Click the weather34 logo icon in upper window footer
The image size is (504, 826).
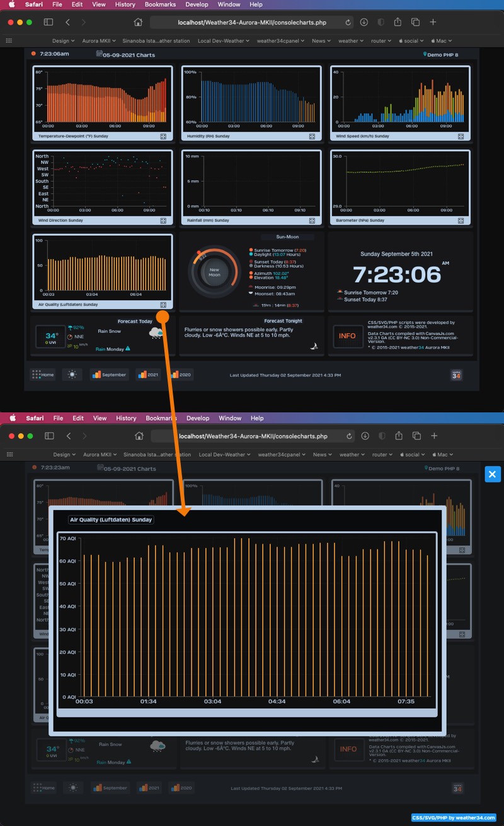[x=457, y=375]
